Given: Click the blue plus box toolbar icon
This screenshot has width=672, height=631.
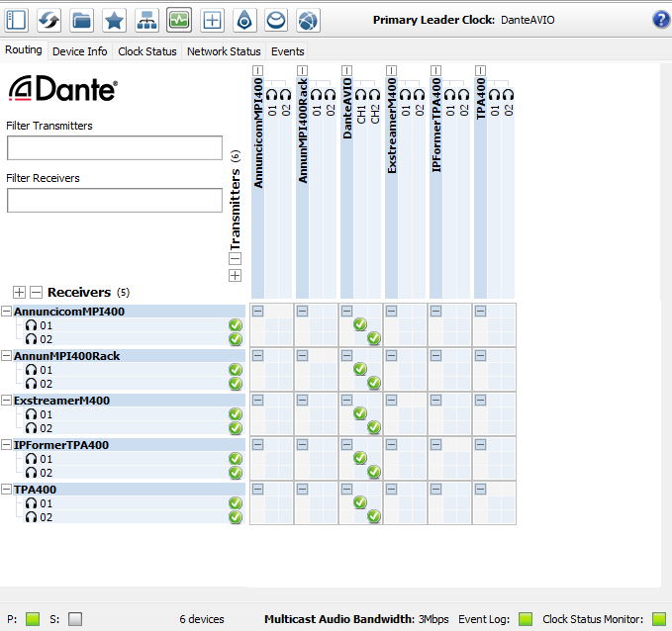Looking at the screenshot, I should (212, 19).
